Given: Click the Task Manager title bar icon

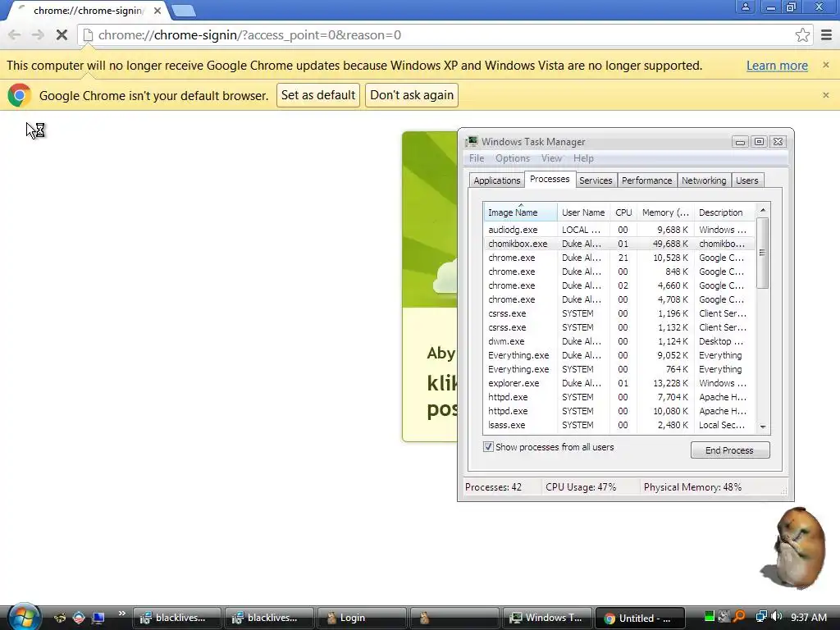Looking at the screenshot, I should click(472, 141).
